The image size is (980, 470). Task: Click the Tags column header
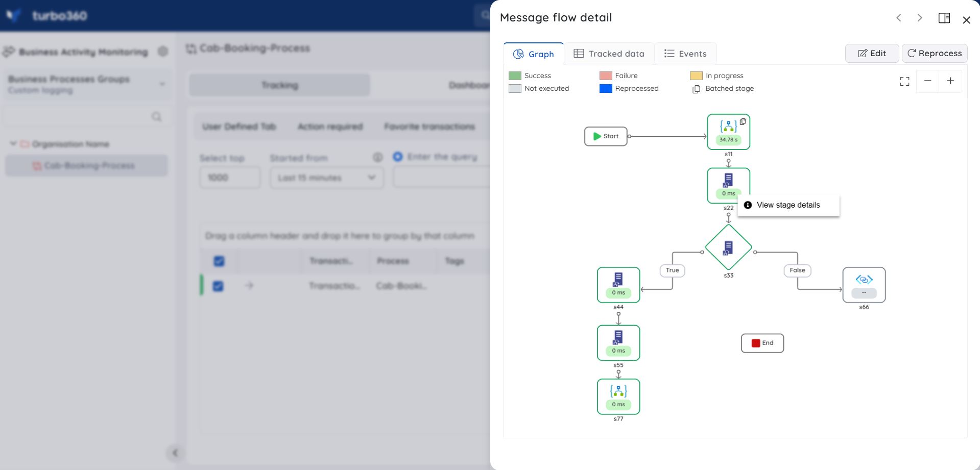click(455, 261)
